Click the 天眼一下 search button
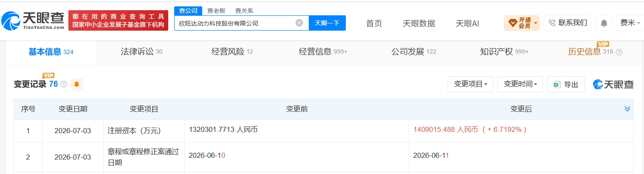 click(327, 23)
